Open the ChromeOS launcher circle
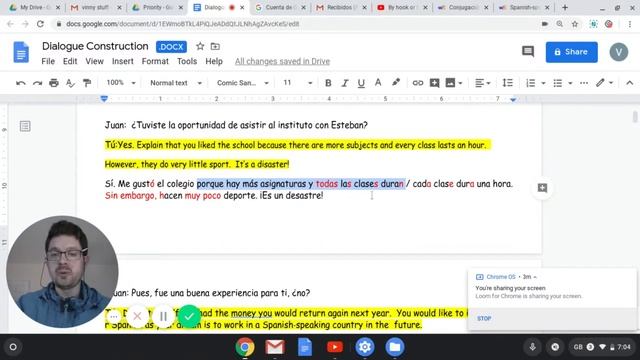The image size is (640, 360). pos(13,347)
